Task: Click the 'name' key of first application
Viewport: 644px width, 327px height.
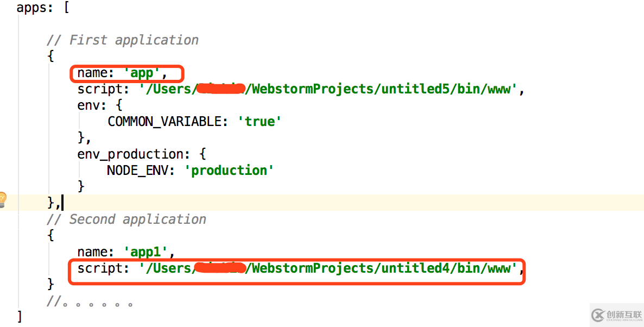Action: tap(92, 73)
